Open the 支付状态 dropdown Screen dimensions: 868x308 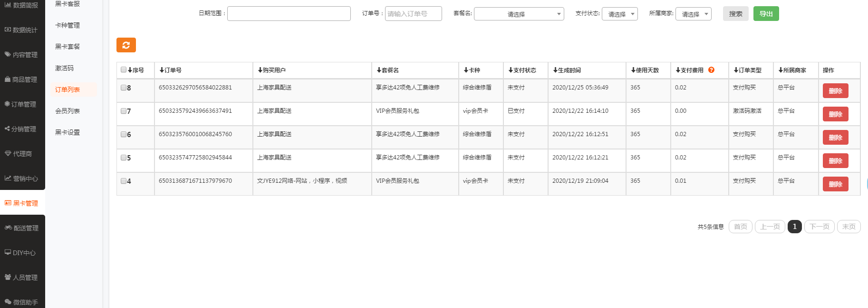(x=619, y=14)
